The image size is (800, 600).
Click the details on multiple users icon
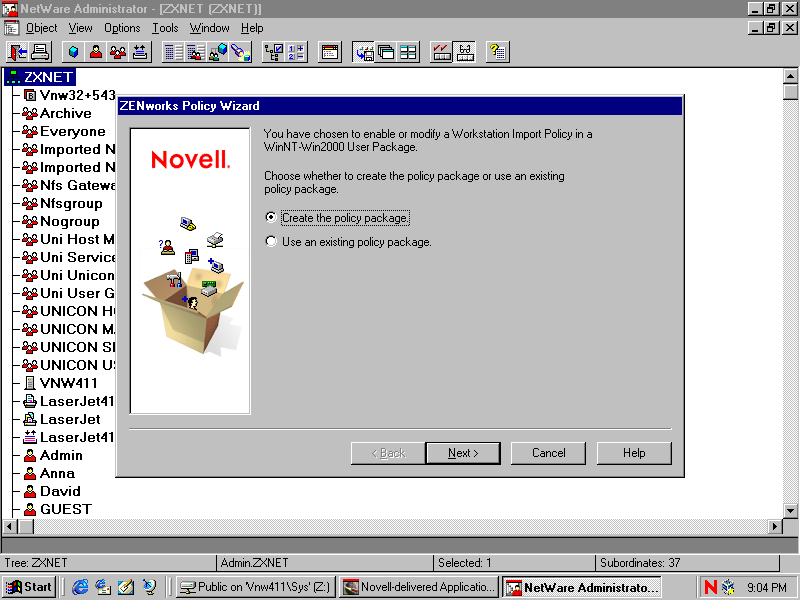[x=196, y=52]
